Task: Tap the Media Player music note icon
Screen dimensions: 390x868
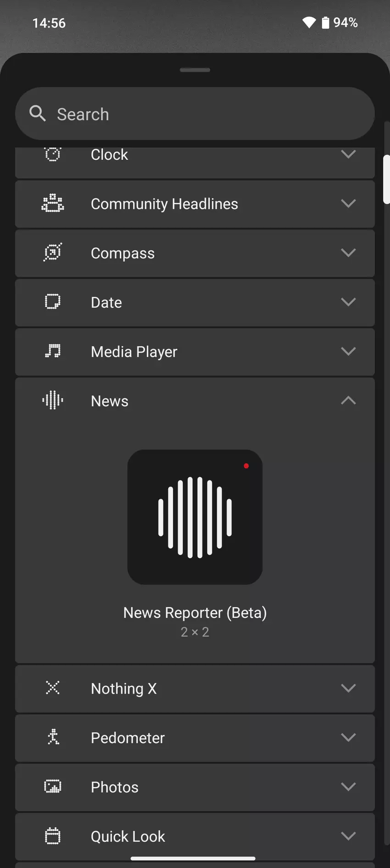Action: [x=53, y=351]
